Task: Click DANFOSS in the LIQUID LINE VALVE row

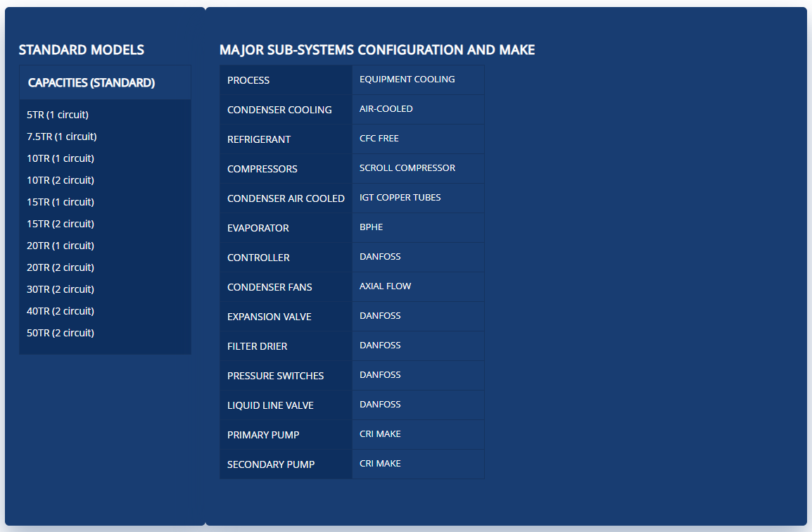Action: pyautogui.click(x=380, y=404)
